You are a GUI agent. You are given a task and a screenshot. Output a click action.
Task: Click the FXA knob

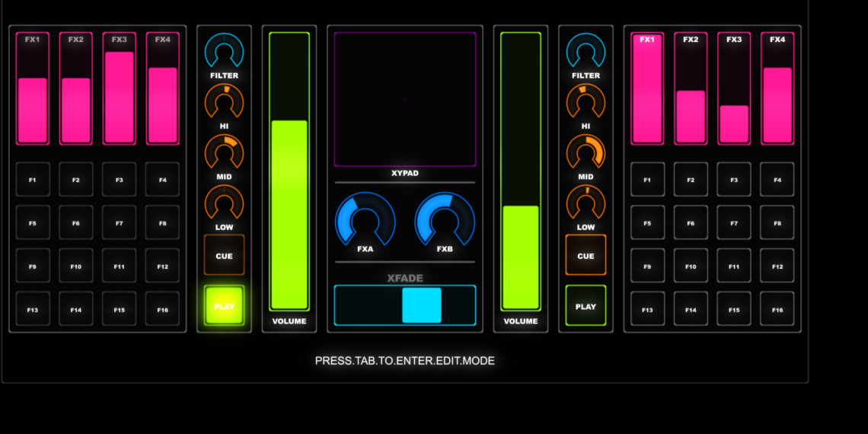(365, 222)
